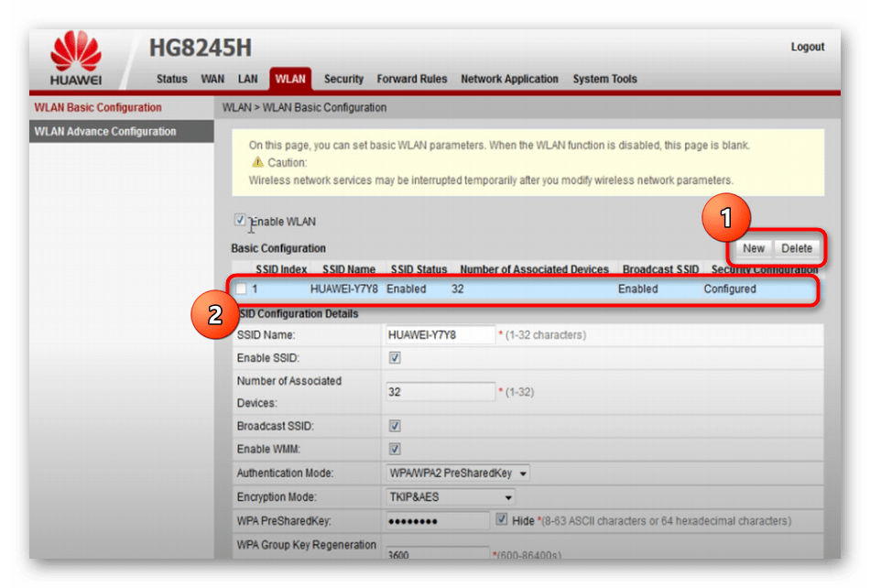Click the Configured security cell
Screen dimensions: 870x588
730,289
